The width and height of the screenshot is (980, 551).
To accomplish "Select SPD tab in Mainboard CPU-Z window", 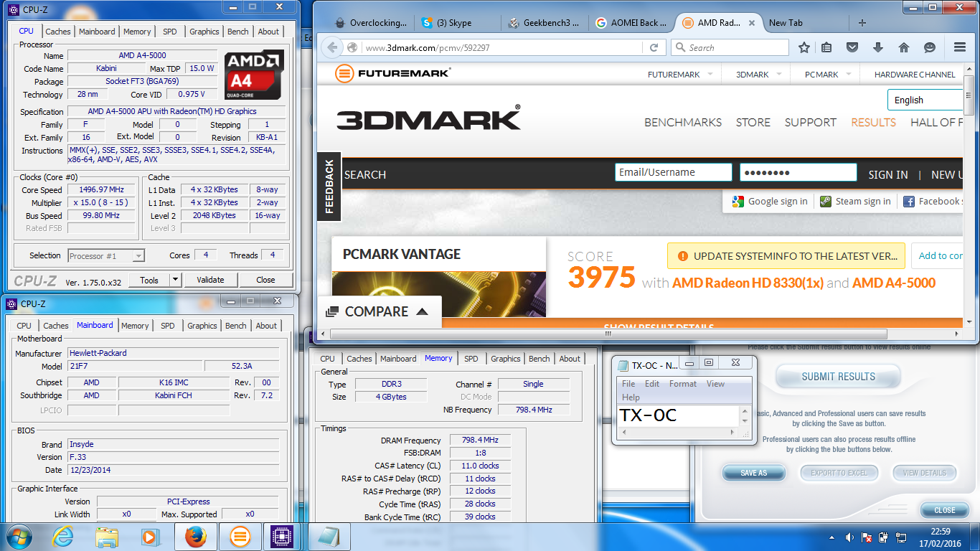I will click(167, 326).
